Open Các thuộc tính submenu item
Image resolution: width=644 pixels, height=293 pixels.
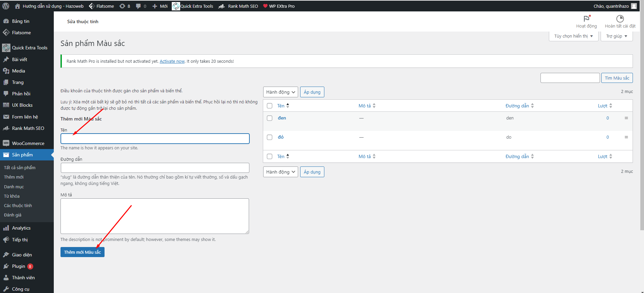[18, 205]
